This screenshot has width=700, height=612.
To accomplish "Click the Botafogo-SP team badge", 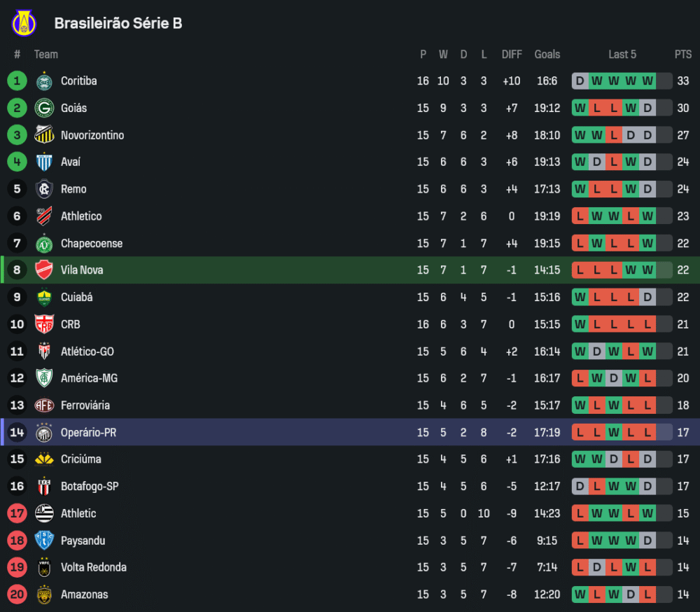I will click(x=44, y=487).
